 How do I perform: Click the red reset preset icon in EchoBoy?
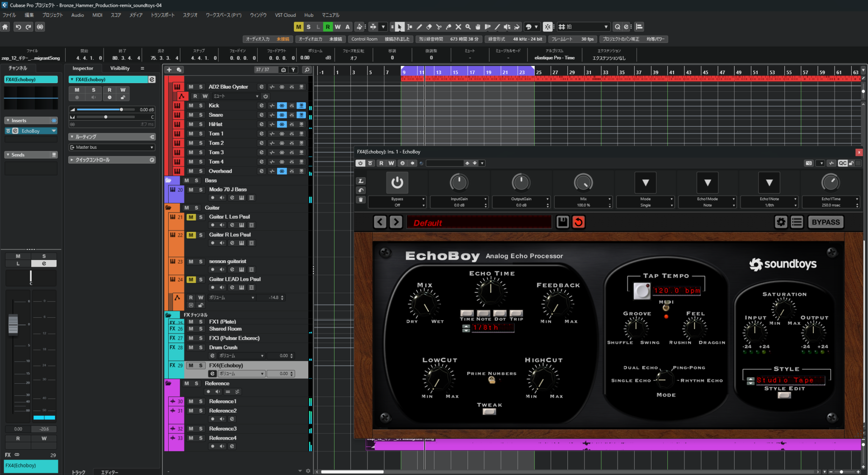click(x=578, y=222)
